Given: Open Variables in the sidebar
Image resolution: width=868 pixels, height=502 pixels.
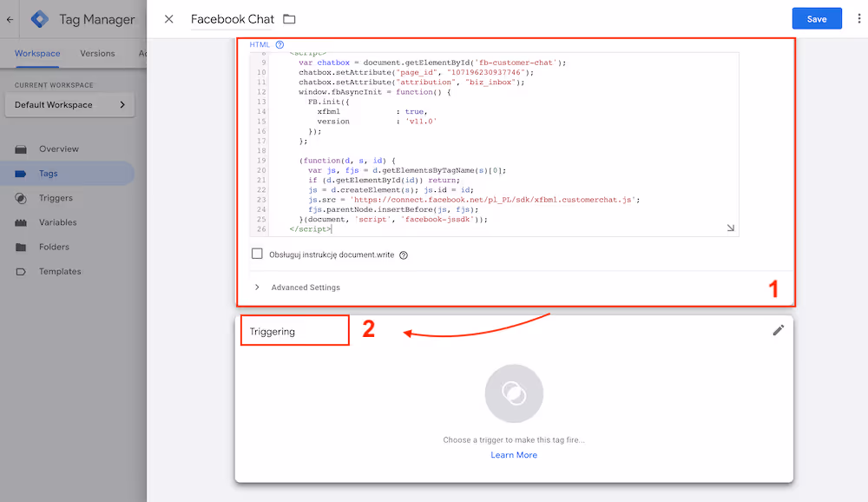Looking at the screenshot, I should click(57, 222).
